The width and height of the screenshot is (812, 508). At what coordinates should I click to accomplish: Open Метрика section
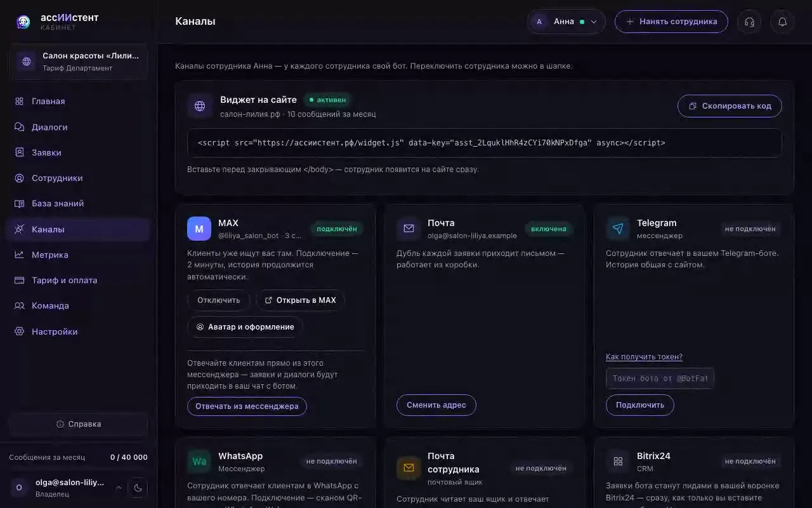click(x=77, y=255)
